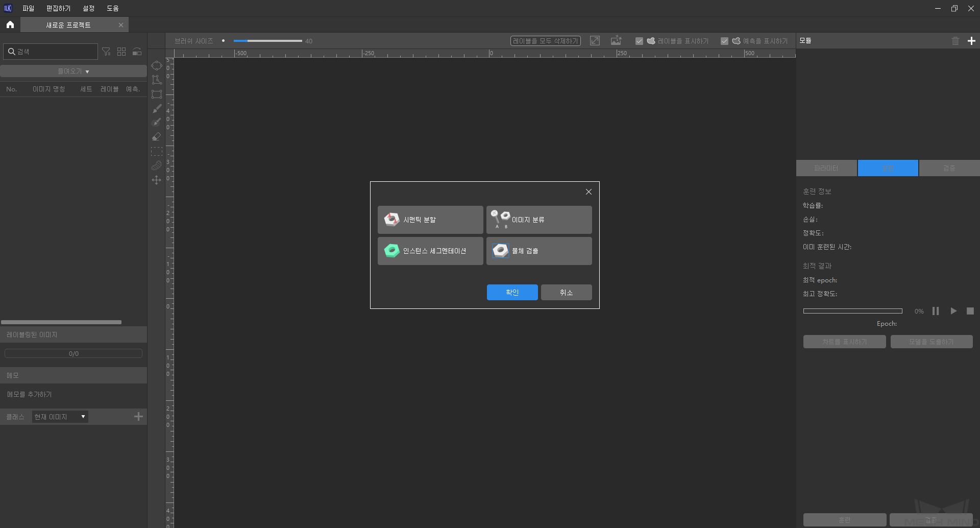Delete module using trash icon
The image size is (980, 528).
(955, 41)
